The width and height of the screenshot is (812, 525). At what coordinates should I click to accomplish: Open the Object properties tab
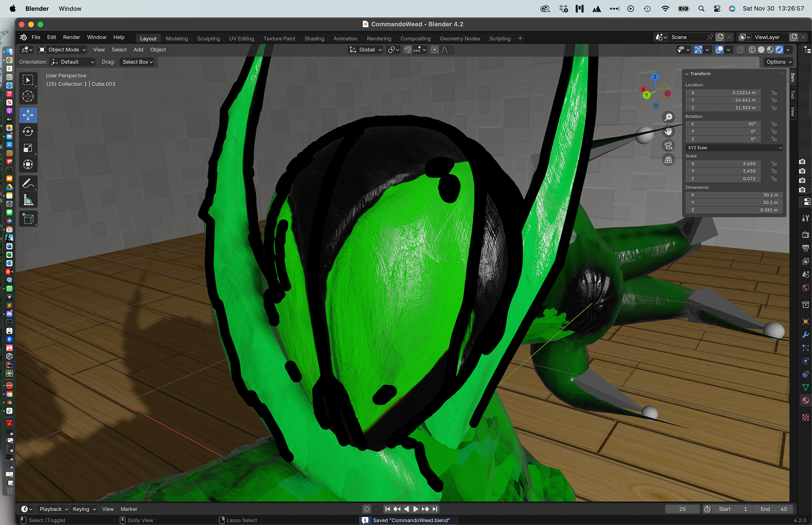point(805,322)
